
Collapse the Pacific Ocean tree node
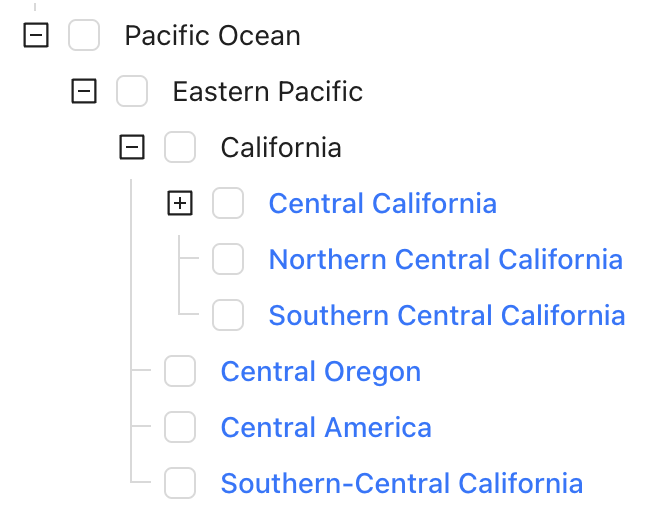pyautogui.click(x=36, y=36)
